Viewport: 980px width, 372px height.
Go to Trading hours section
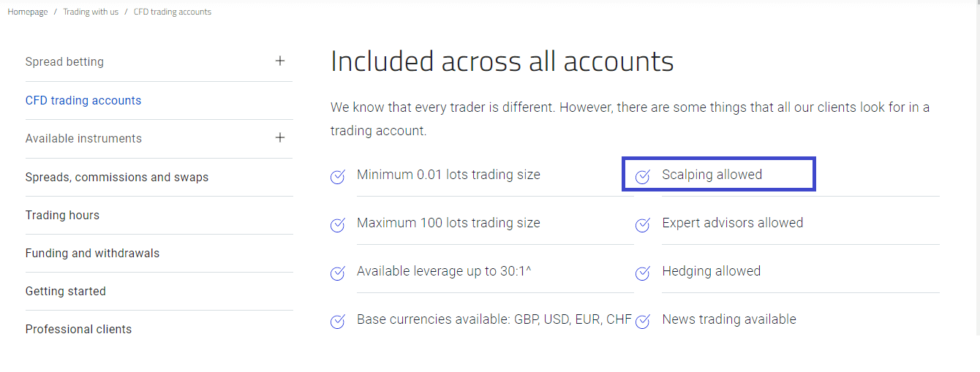coord(62,216)
